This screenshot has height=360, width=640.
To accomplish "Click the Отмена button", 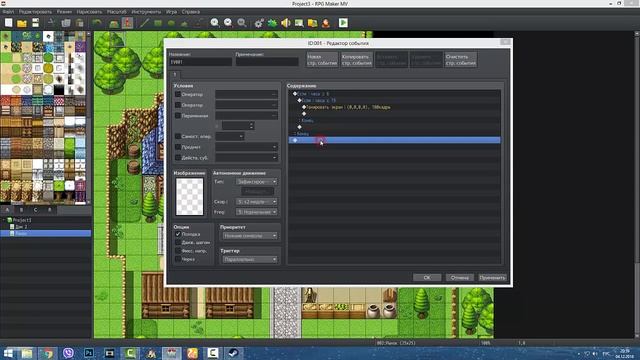I will pyautogui.click(x=460, y=278).
